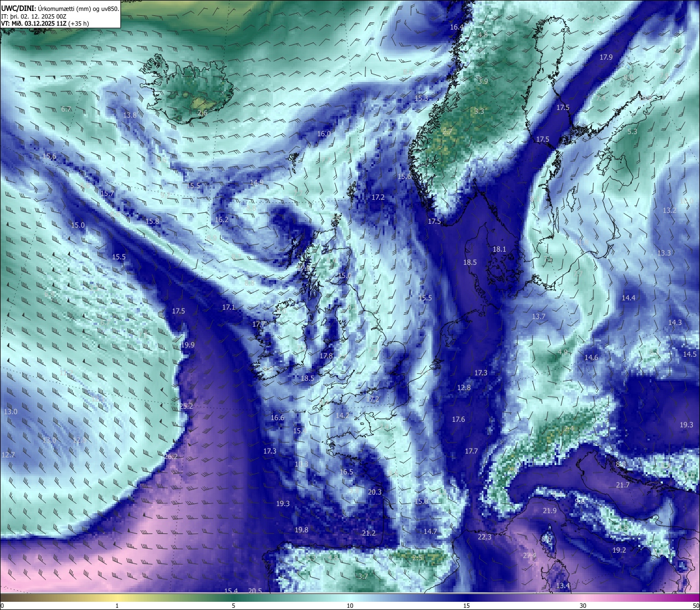
Task: Click the 2.6 value on Iceland
Action: pyautogui.click(x=202, y=113)
